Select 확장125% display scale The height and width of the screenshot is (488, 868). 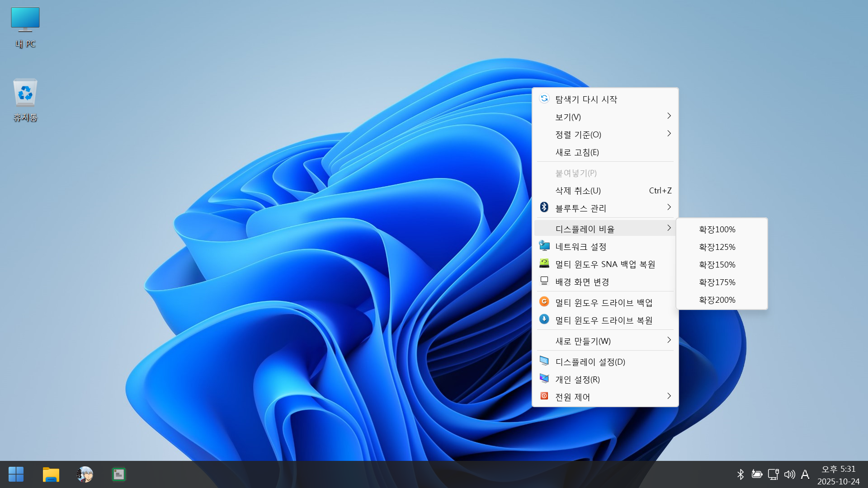tap(717, 247)
